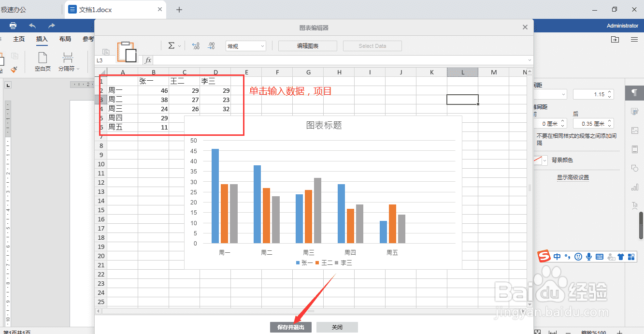644x334 pixels.
Task: Click cell containing 王二
Action: (x=185, y=81)
